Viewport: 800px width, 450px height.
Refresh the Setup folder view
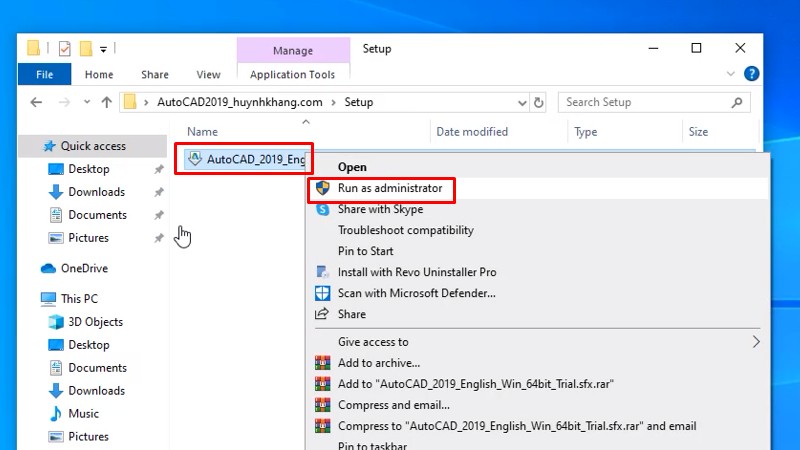(x=539, y=102)
